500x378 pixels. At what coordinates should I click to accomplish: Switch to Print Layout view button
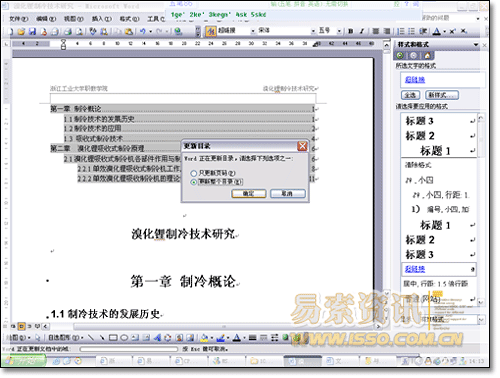(21, 326)
